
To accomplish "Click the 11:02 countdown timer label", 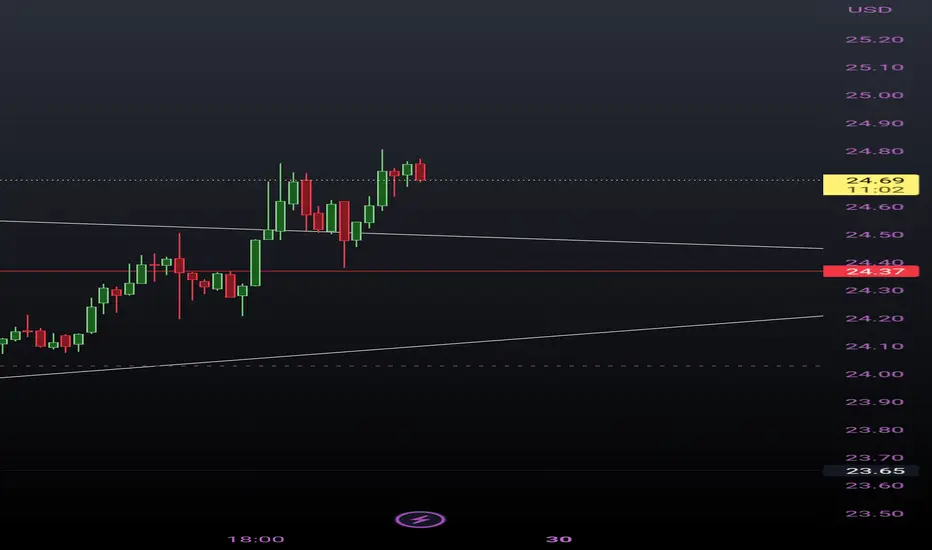I will point(876,190).
